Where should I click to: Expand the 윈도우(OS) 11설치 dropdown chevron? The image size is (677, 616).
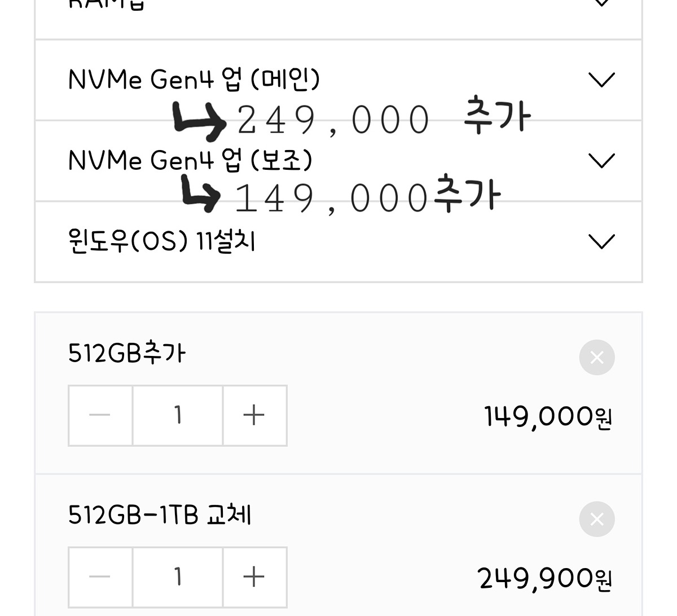click(601, 241)
